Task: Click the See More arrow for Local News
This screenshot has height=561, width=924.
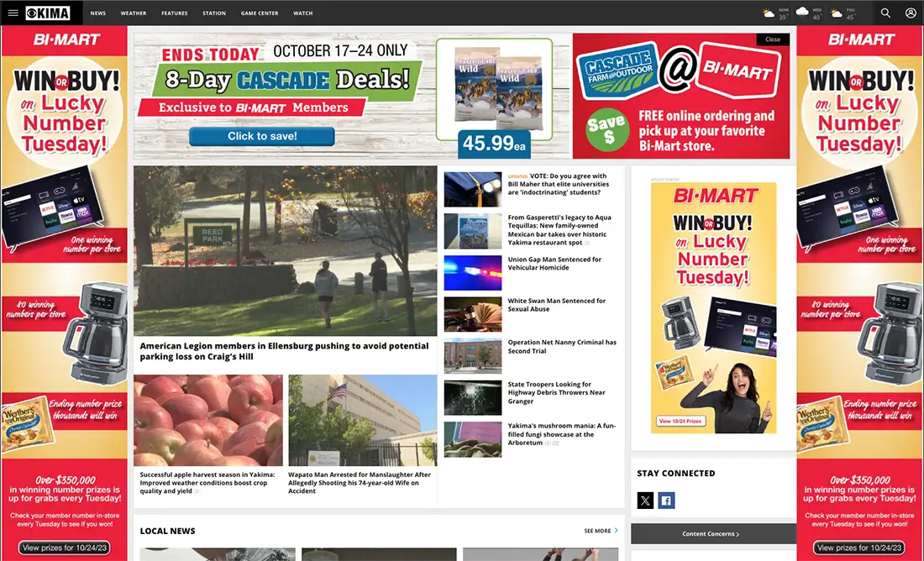Action: 617,531
